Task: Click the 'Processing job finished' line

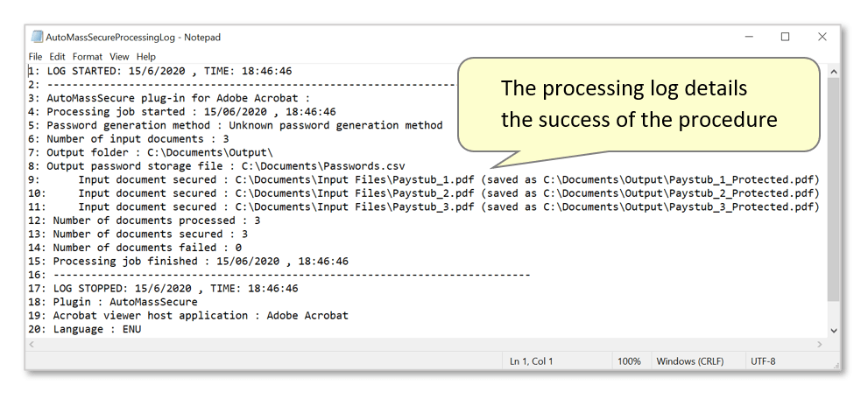Action: (x=188, y=261)
